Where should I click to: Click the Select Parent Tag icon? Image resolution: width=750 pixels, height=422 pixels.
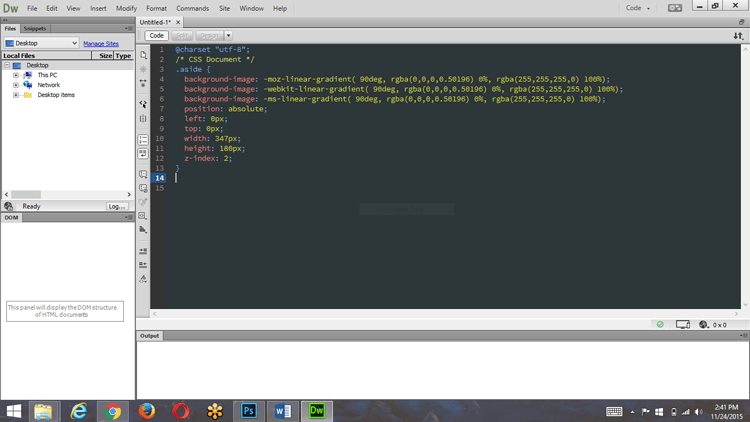(x=143, y=104)
